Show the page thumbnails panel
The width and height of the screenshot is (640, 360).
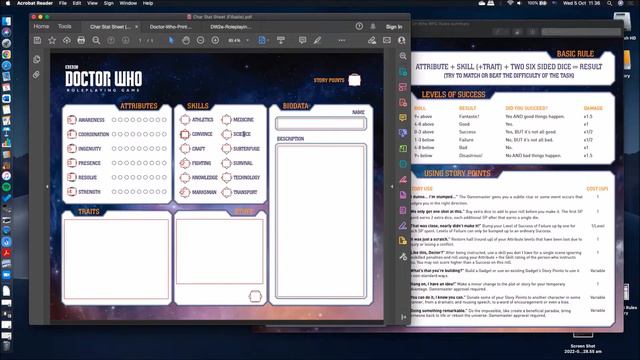tap(37, 59)
